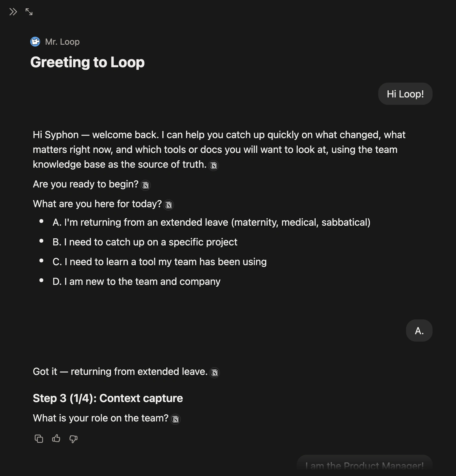Toggle full-screen with diagonal arrows icon
456x476 pixels.
pos(29,12)
